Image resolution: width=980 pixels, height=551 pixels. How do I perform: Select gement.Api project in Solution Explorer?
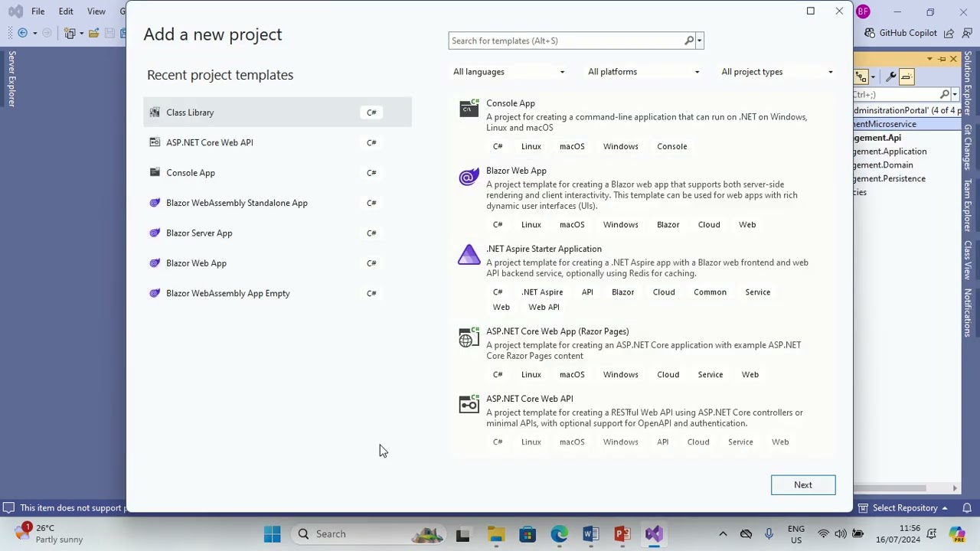click(x=877, y=138)
